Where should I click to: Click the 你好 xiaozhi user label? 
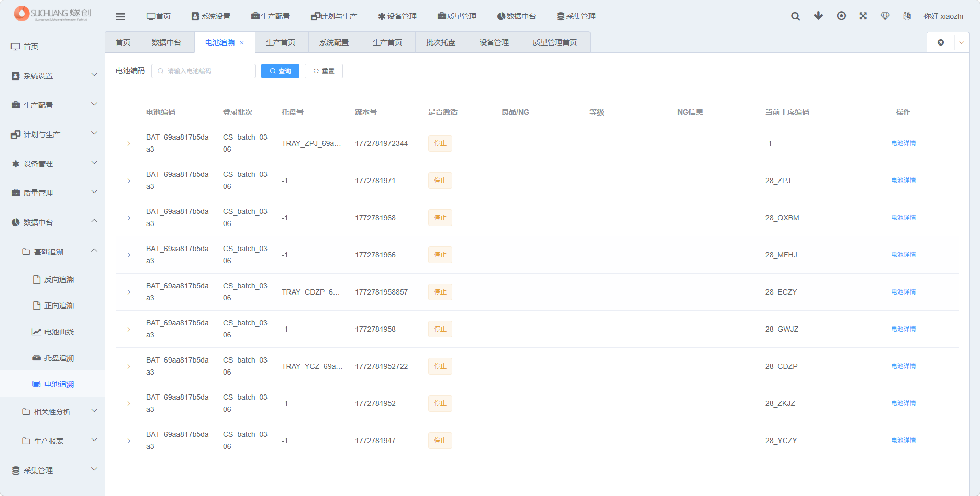(x=943, y=16)
